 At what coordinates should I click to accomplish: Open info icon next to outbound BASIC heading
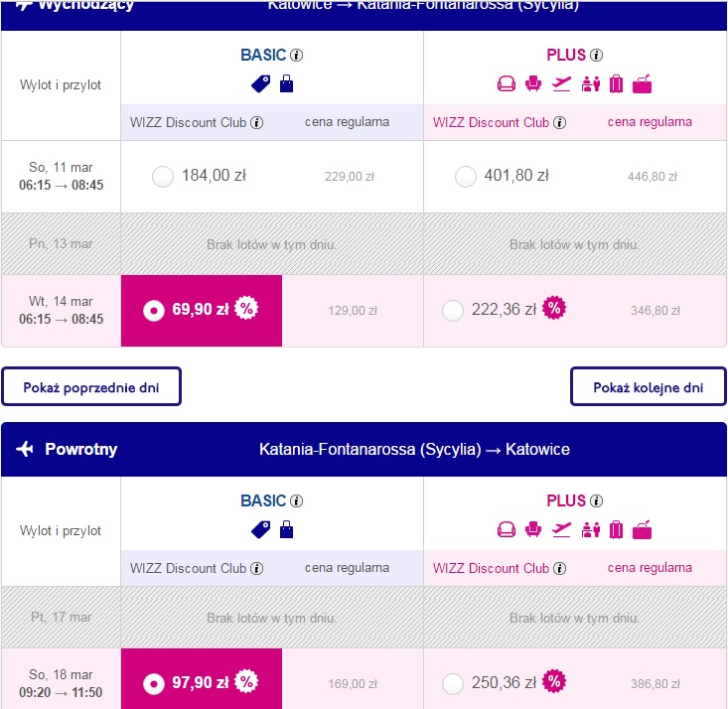point(296,56)
